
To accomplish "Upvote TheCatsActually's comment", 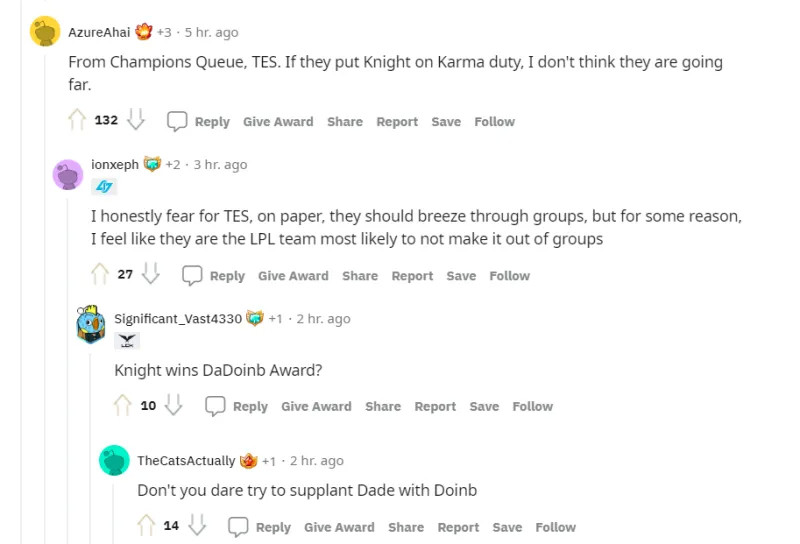I will click(x=146, y=527).
